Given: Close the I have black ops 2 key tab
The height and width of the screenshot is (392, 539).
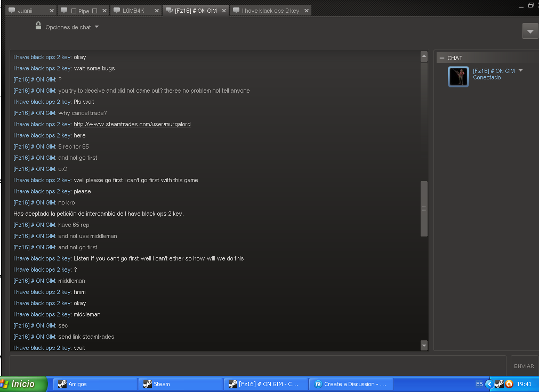Looking at the screenshot, I should [306, 11].
